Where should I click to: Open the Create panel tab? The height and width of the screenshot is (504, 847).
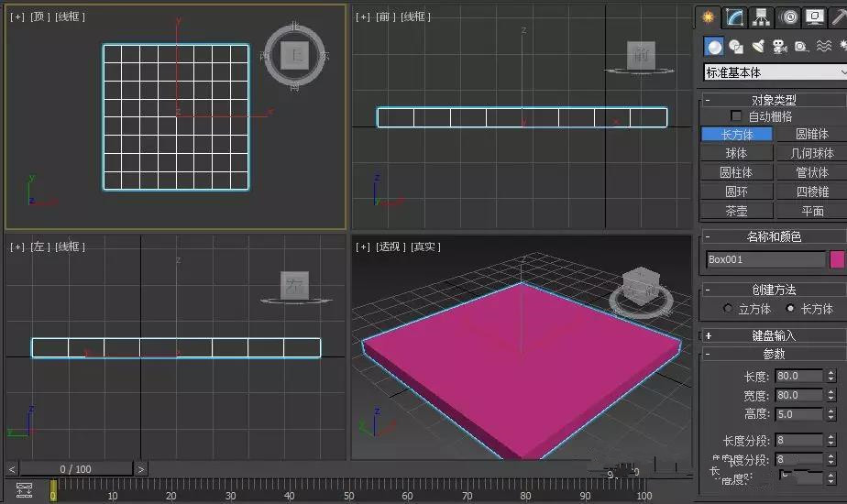(708, 17)
